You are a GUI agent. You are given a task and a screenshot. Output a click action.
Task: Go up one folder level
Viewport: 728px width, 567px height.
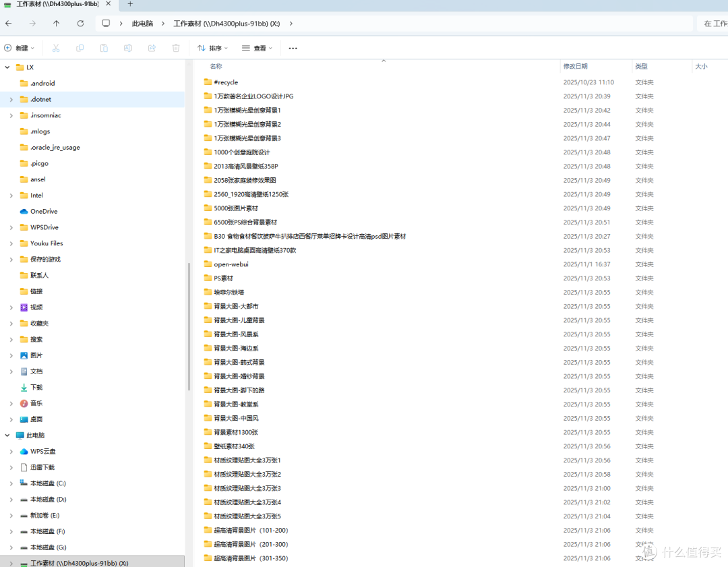(x=56, y=23)
